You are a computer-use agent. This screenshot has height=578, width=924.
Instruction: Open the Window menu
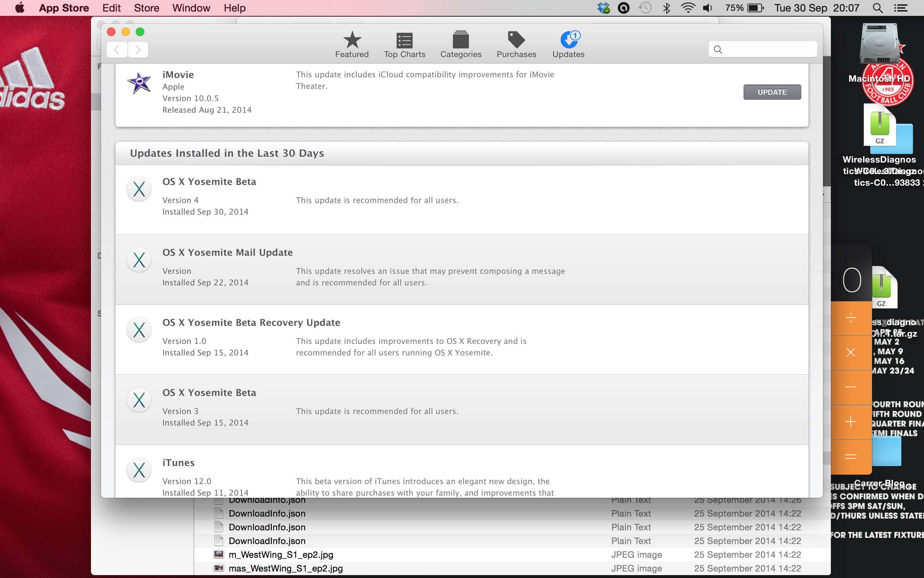point(191,8)
